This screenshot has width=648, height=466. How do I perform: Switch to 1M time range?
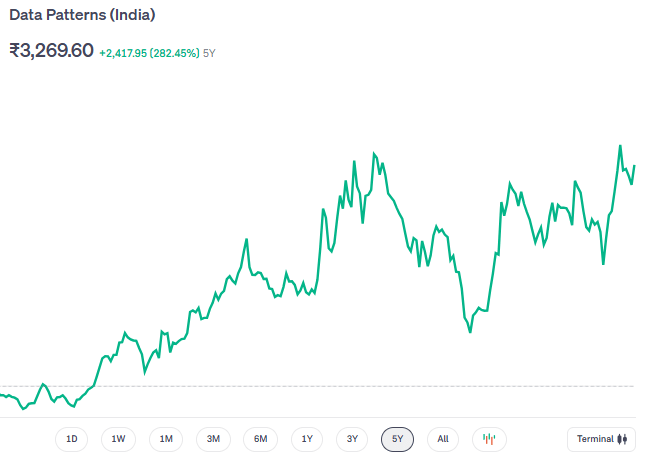coord(166,439)
